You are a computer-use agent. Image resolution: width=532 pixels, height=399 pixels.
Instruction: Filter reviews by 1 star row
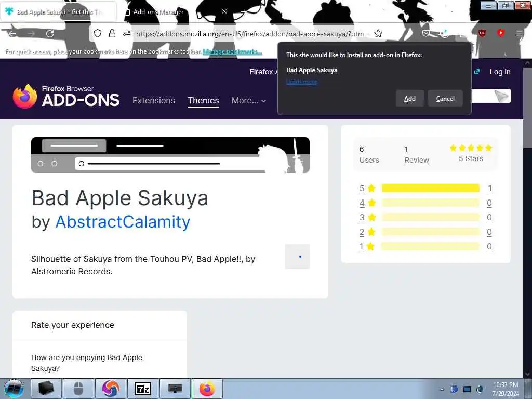[425, 247]
